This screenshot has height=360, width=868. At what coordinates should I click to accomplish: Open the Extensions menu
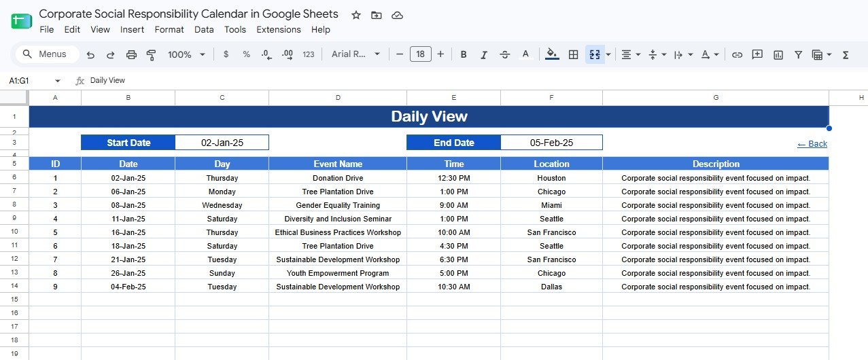279,29
